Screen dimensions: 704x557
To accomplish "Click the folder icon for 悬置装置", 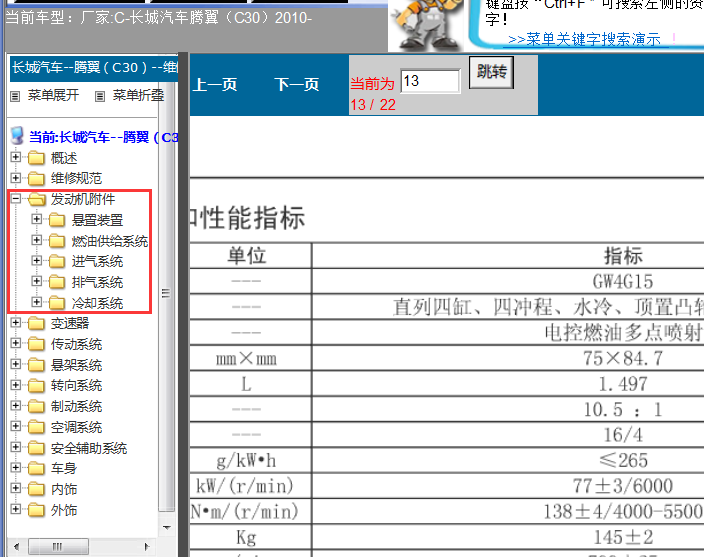I will pos(57,220).
